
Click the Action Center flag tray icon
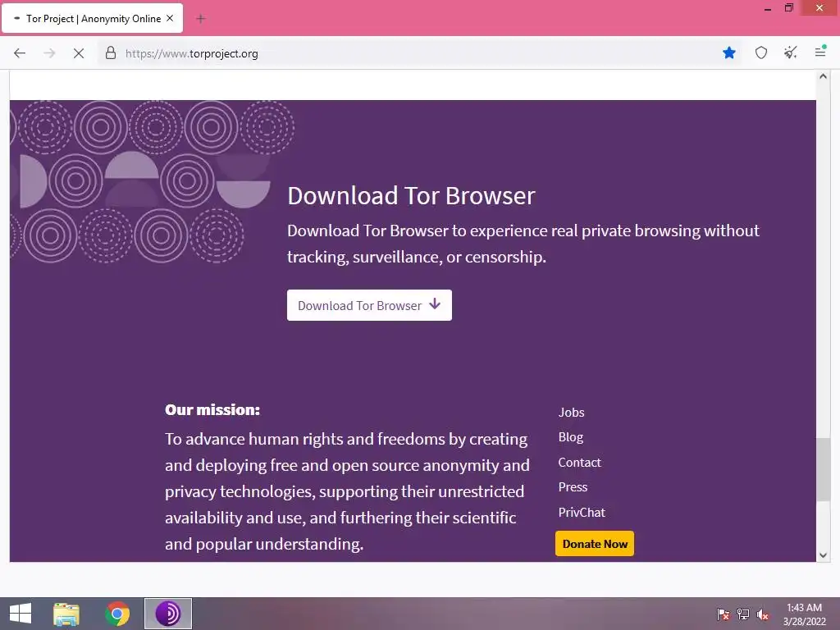pyautogui.click(x=723, y=614)
